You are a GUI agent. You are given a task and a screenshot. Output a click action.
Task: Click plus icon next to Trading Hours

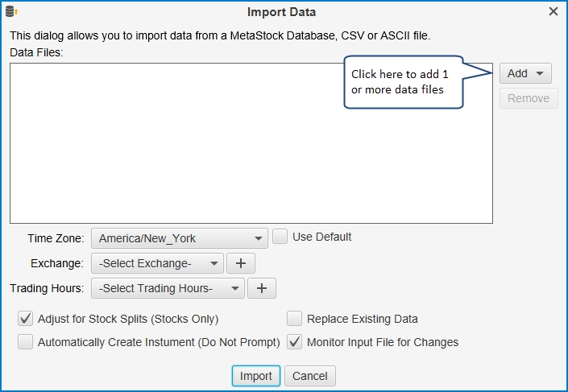click(x=261, y=288)
